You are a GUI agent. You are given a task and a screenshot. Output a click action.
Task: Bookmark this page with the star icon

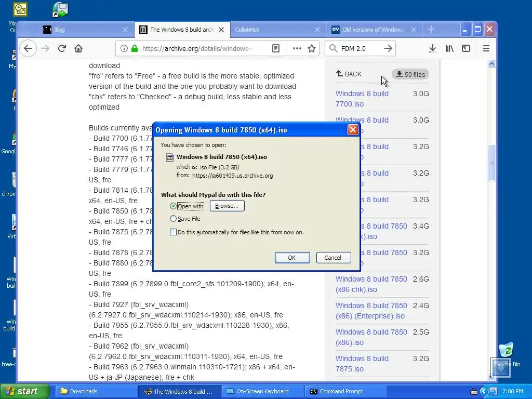(x=312, y=48)
